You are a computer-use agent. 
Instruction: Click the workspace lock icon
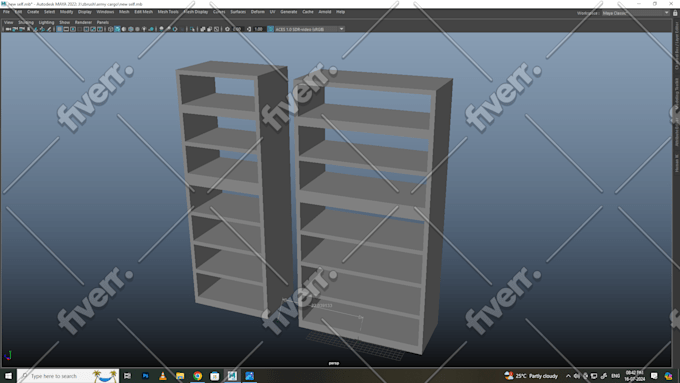click(675, 13)
